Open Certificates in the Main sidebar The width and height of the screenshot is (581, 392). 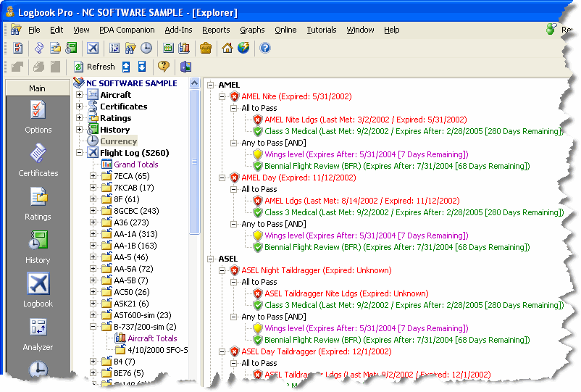tap(38, 161)
